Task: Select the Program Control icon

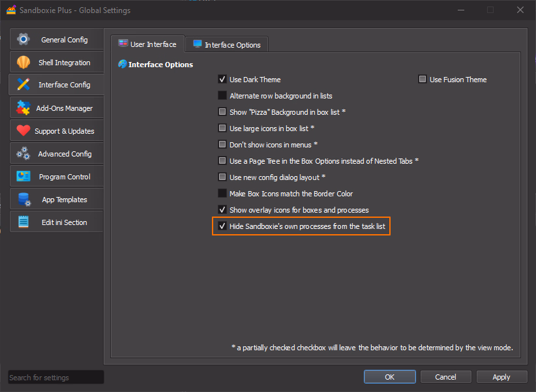Action: [23, 176]
